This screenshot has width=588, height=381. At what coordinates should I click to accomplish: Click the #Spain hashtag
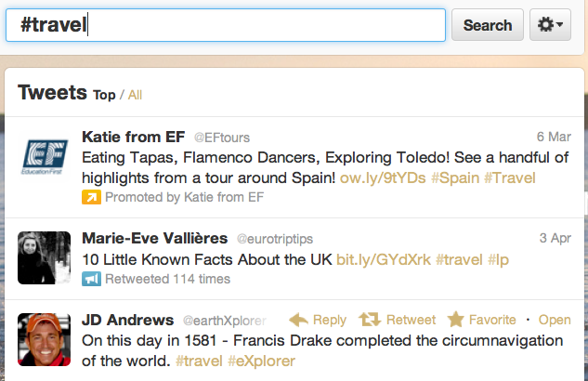coord(455,177)
